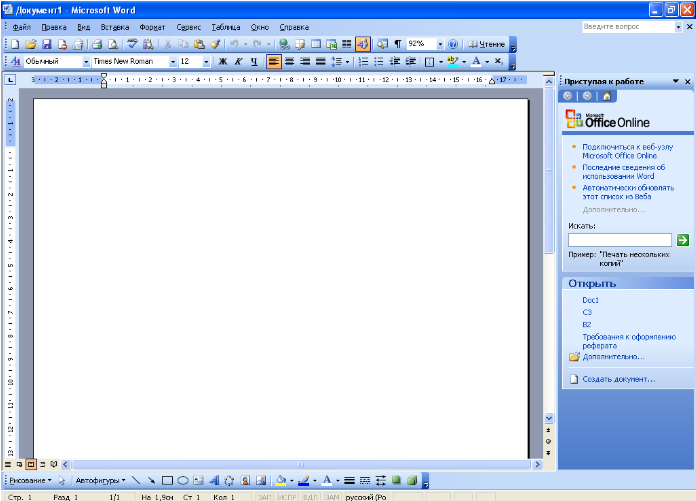Screen dimensions: 696x501
Task: Select the Format Painter brush icon
Action: [x=215, y=44]
